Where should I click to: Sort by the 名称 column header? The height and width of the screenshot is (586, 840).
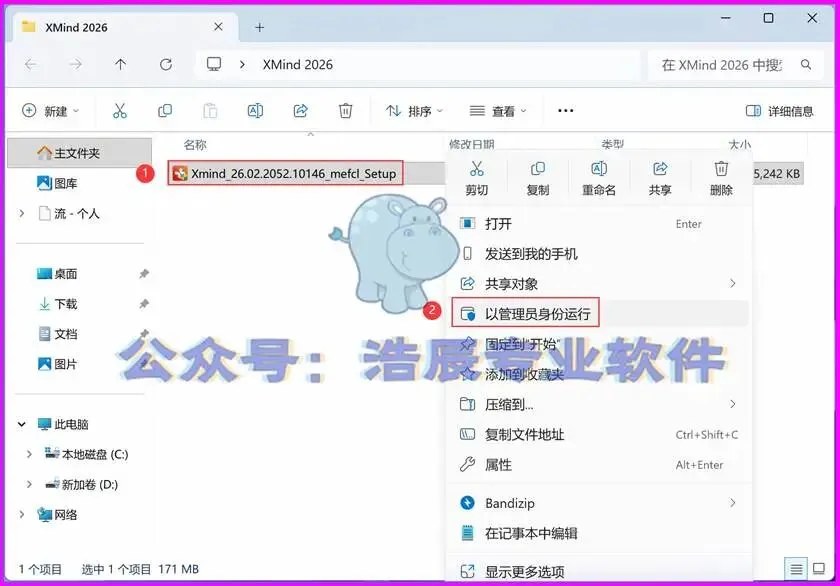(195, 145)
